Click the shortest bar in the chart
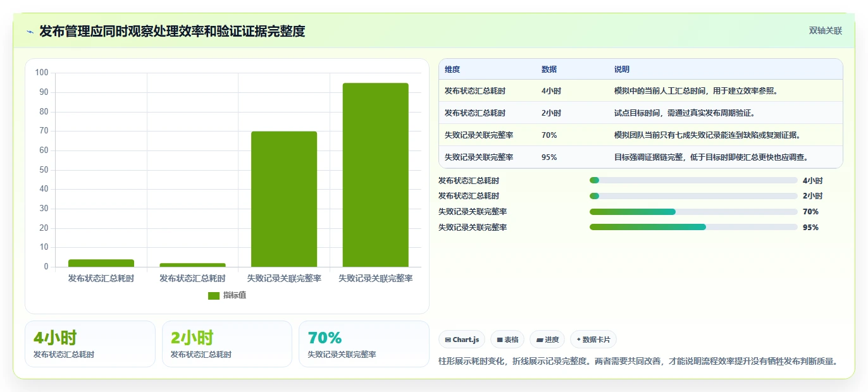The width and height of the screenshot is (868, 392). (x=192, y=265)
